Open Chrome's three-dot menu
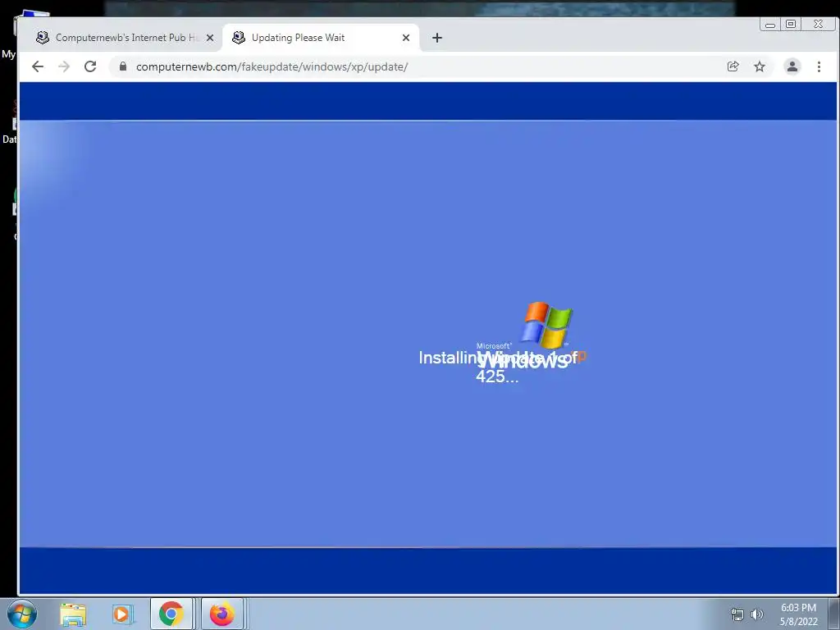This screenshot has width=840, height=630. tap(819, 66)
